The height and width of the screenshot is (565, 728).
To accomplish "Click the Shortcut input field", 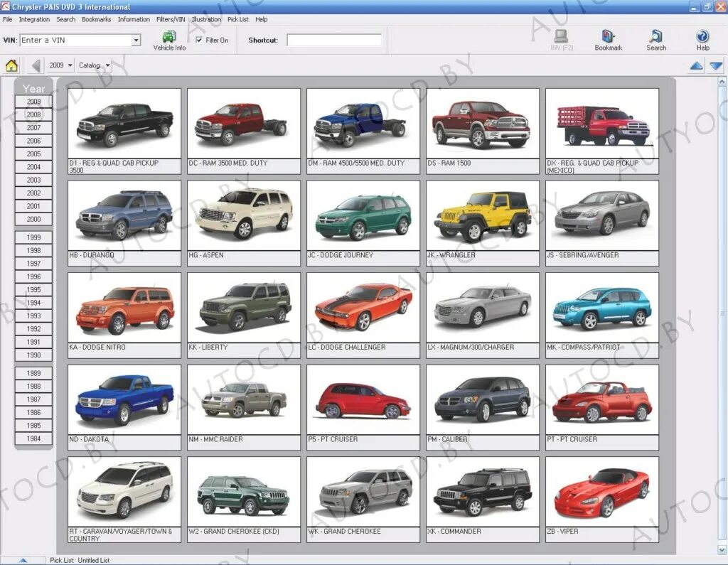I will click(334, 41).
